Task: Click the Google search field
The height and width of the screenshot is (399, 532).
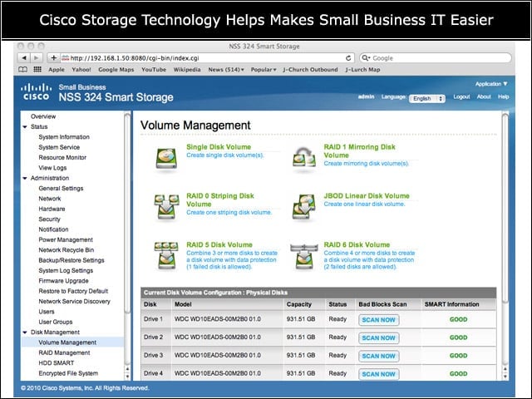Action: point(436,58)
